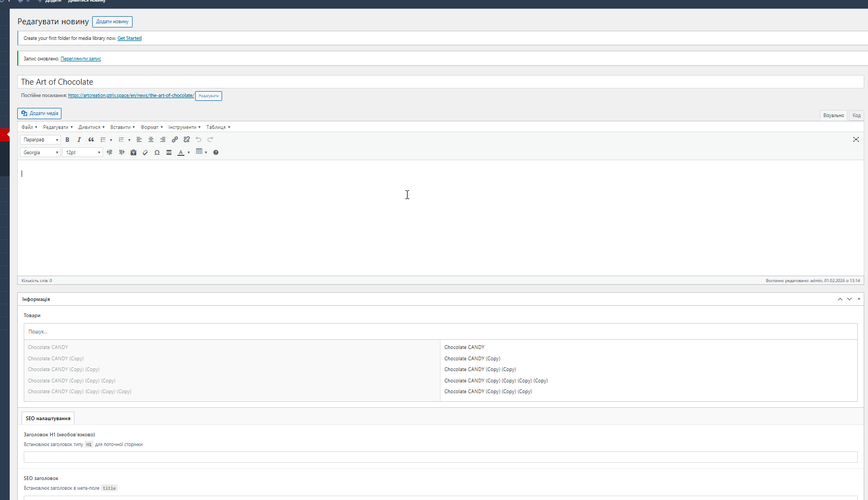
Task: Click into the editor content area
Action: point(440,218)
